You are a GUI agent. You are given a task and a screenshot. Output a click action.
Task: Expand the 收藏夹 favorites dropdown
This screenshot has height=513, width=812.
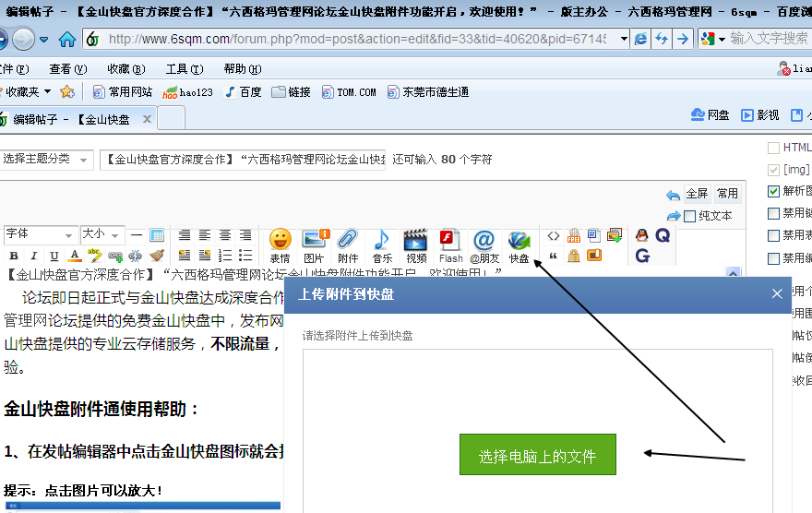click(x=47, y=91)
